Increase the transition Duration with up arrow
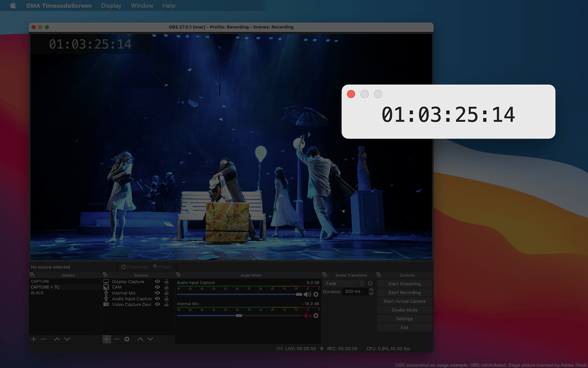 (371, 290)
